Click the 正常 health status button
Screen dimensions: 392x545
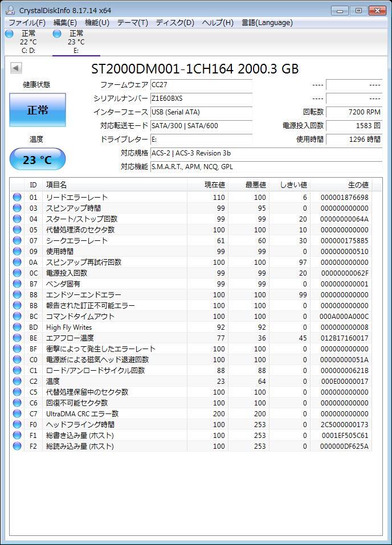(37, 110)
